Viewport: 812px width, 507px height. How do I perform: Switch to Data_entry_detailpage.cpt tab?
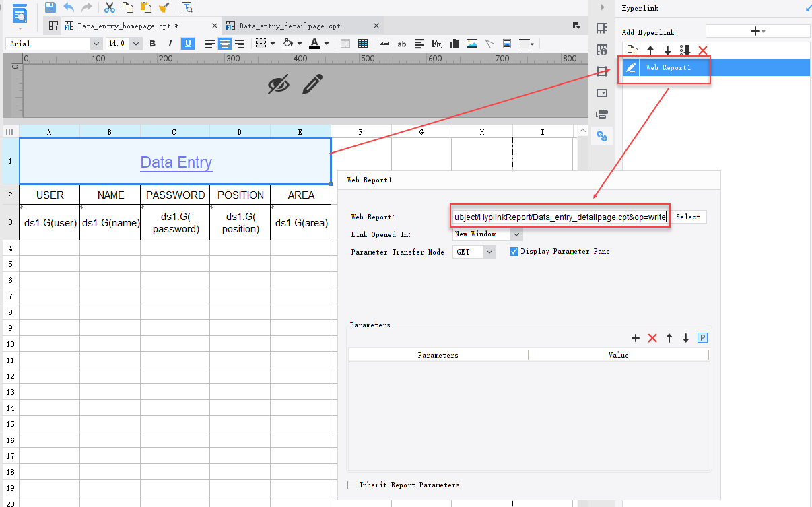point(290,26)
